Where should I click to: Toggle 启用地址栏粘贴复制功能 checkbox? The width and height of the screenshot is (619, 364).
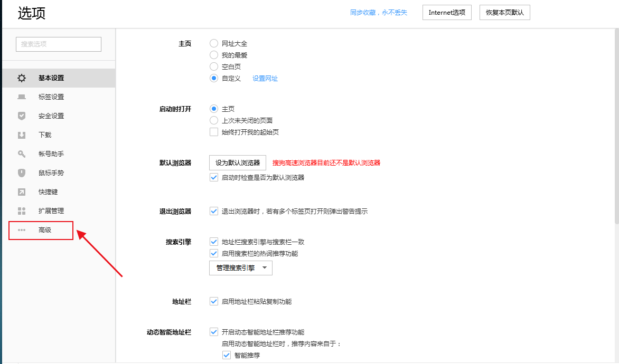[213, 301]
